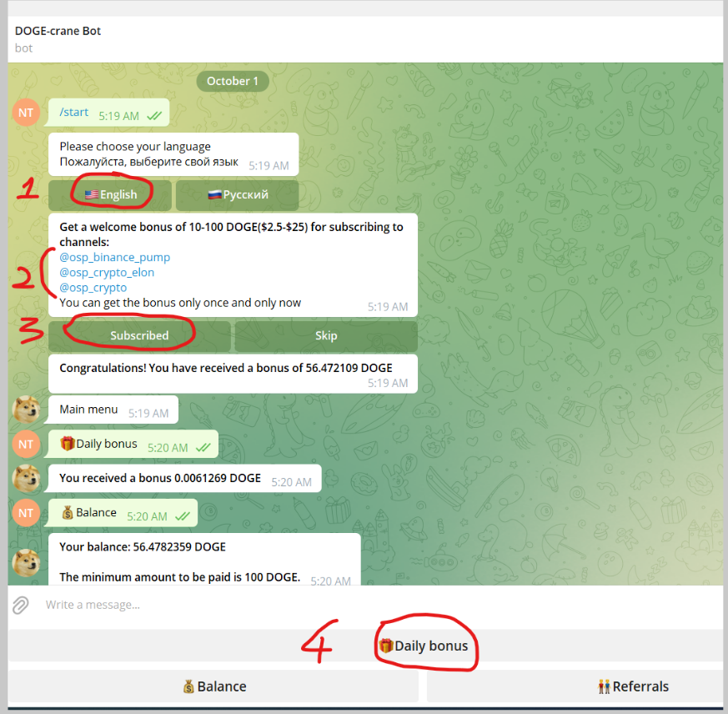
Task: Click the NT avatar next to /start message
Action: click(26, 113)
